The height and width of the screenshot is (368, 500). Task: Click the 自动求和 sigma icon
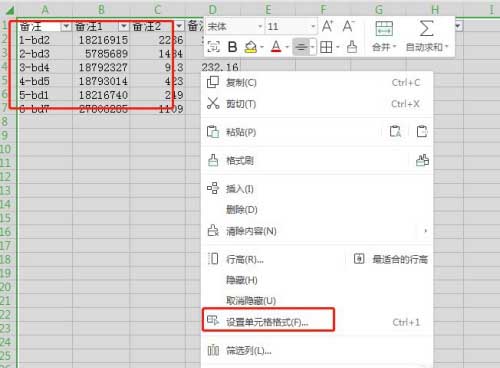[x=426, y=29]
